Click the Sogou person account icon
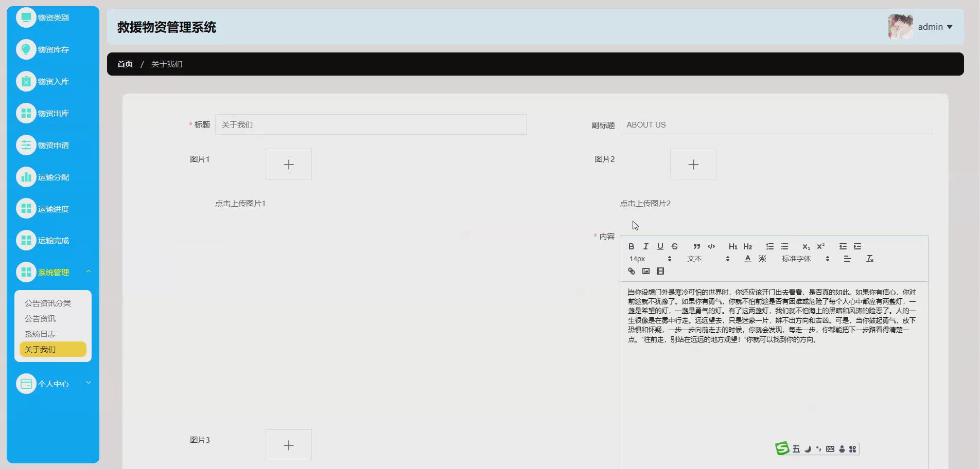This screenshot has height=469, width=980. pos(842,449)
